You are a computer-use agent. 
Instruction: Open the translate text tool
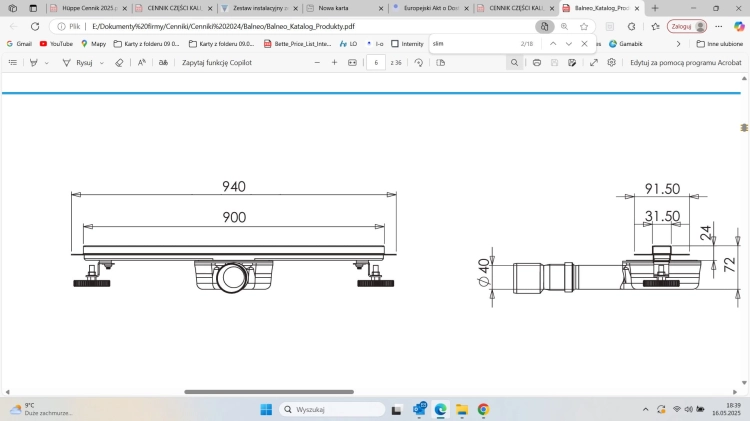coord(163,63)
